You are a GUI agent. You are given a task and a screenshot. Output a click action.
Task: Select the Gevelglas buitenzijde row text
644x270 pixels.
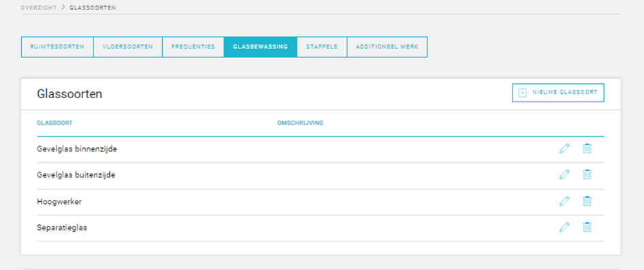pyautogui.click(x=76, y=175)
